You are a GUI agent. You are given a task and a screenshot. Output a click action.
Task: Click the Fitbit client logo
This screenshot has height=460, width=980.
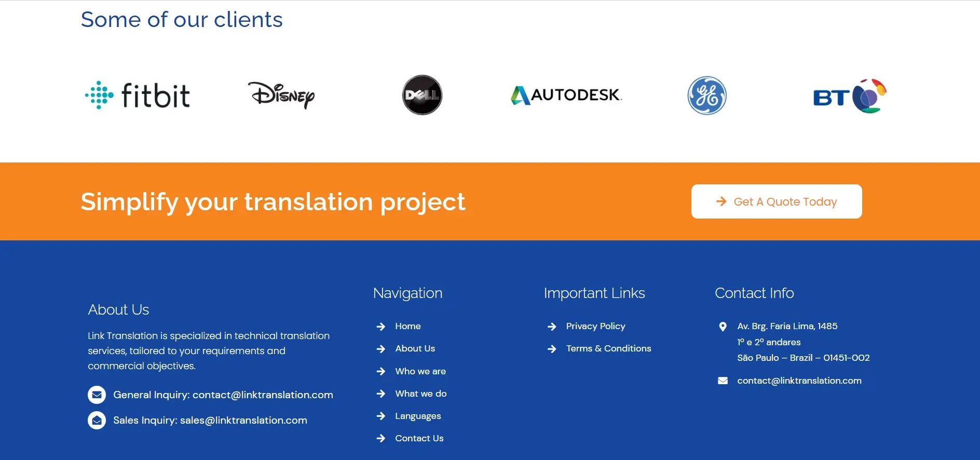coord(138,96)
